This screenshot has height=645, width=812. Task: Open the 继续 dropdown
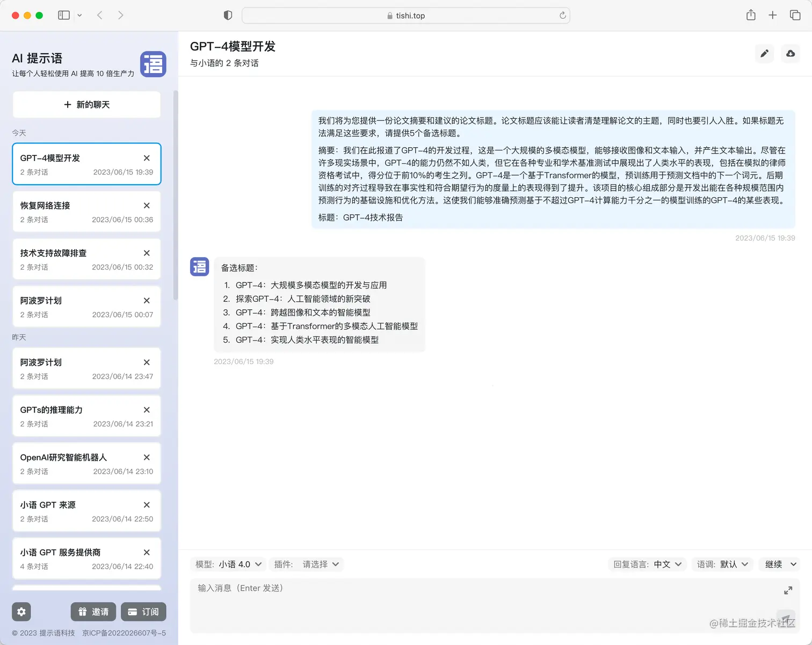780,564
